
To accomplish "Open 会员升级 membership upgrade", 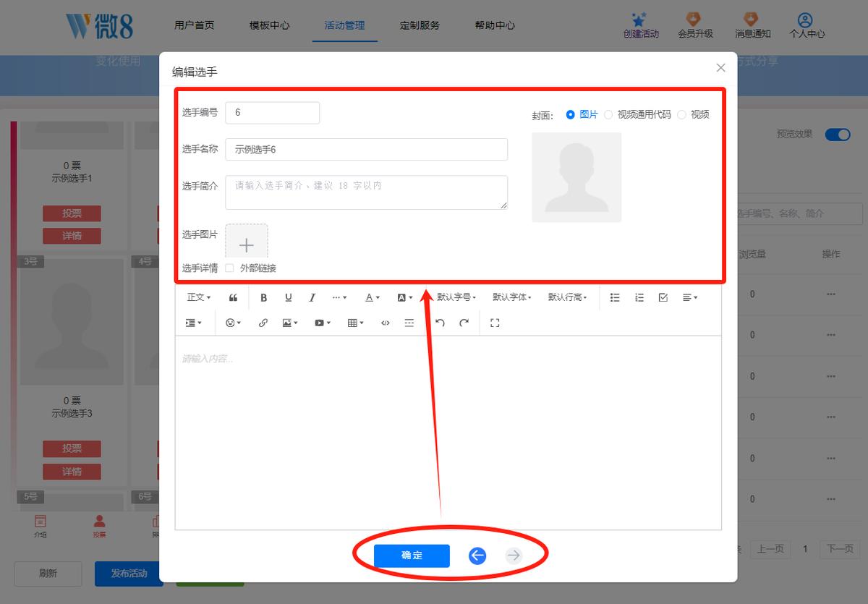I will click(694, 25).
